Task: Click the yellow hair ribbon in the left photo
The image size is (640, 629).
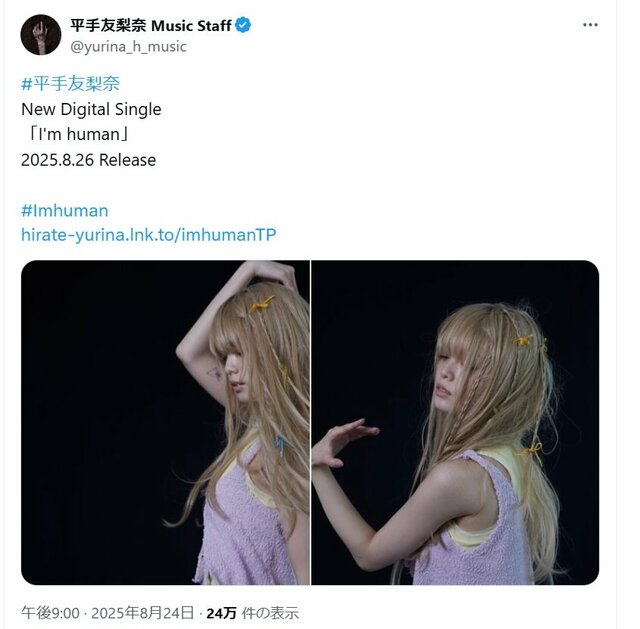Action: point(260,301)
